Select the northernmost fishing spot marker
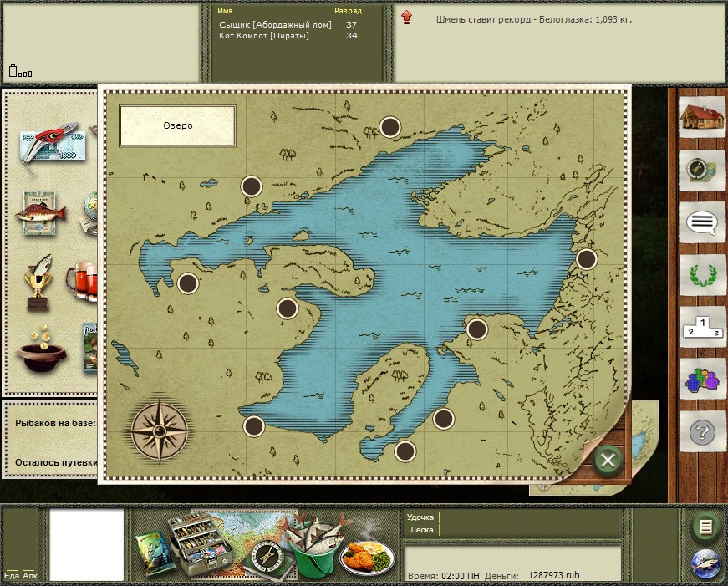 [390, 127]
